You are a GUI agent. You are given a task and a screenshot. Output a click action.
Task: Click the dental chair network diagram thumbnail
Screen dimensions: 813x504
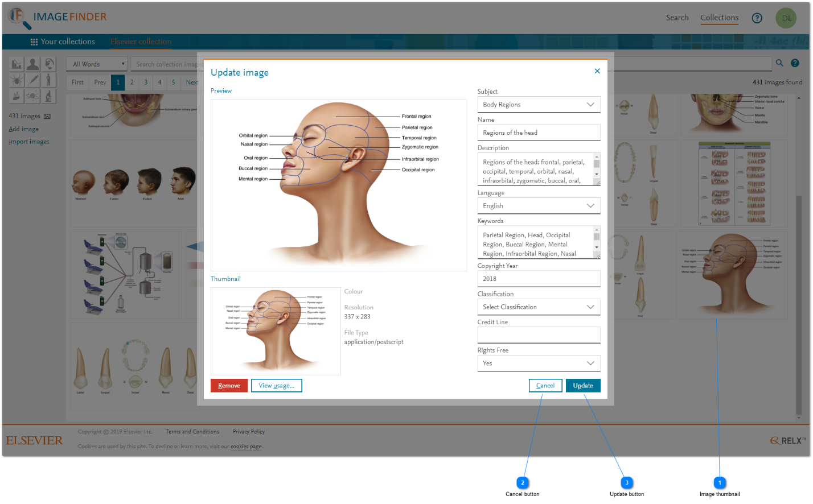(126, 274)
